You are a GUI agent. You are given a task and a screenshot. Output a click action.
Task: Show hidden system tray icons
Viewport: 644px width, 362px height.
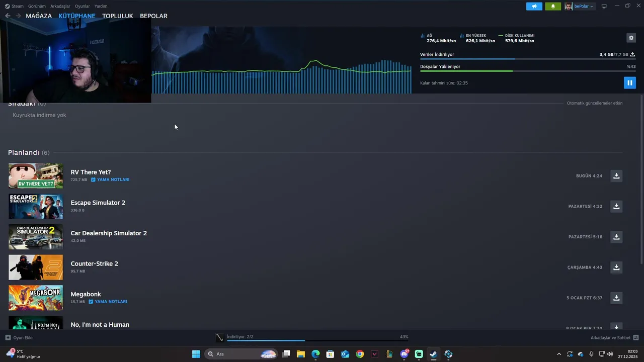tap(558, 354)
